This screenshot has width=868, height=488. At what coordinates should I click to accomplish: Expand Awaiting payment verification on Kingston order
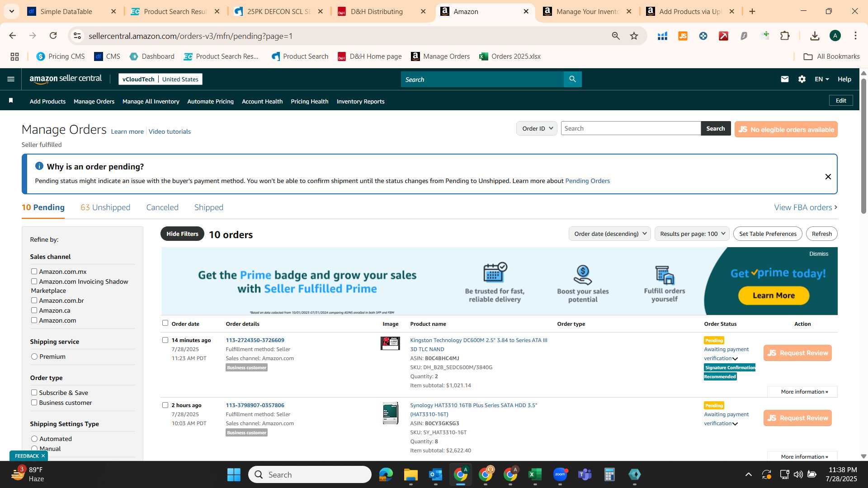735,359
